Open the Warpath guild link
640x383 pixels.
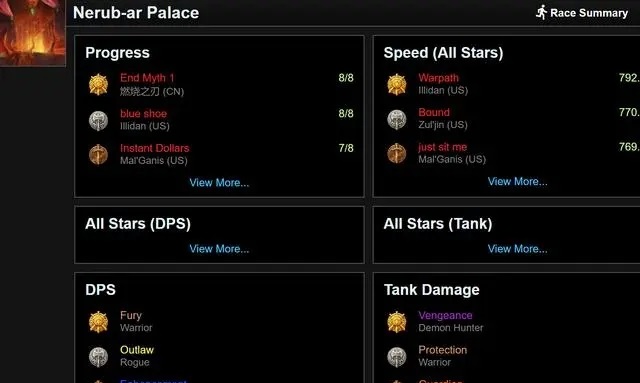point(438,78)
